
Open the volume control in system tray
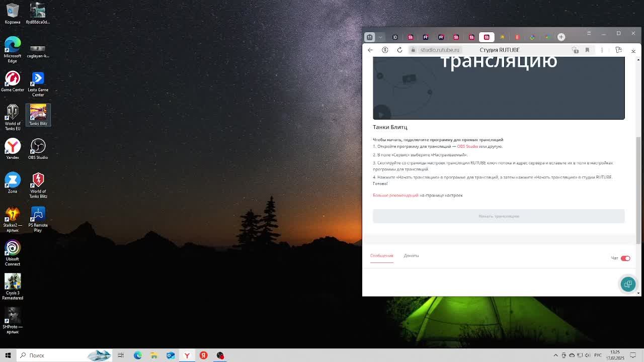click(x=588, y=355)
